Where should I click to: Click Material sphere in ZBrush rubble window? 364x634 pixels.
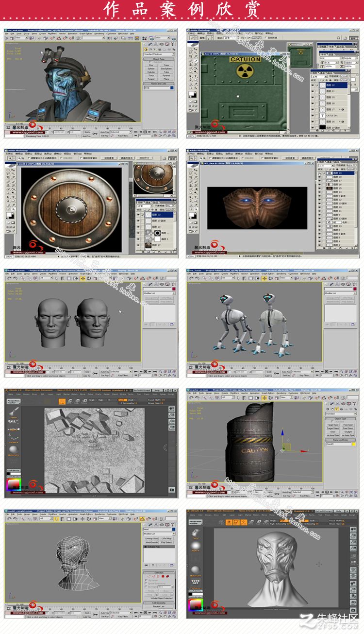click(x=13, y=449)
